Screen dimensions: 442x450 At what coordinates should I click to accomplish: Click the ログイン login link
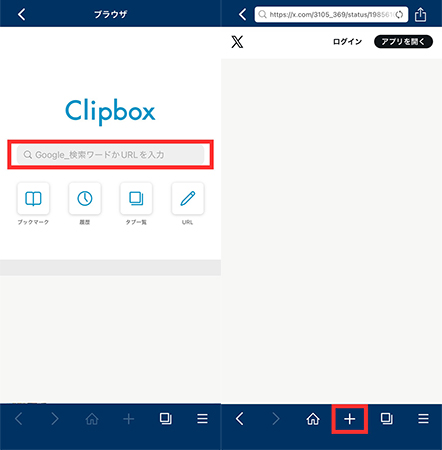(x=347, y=42)
